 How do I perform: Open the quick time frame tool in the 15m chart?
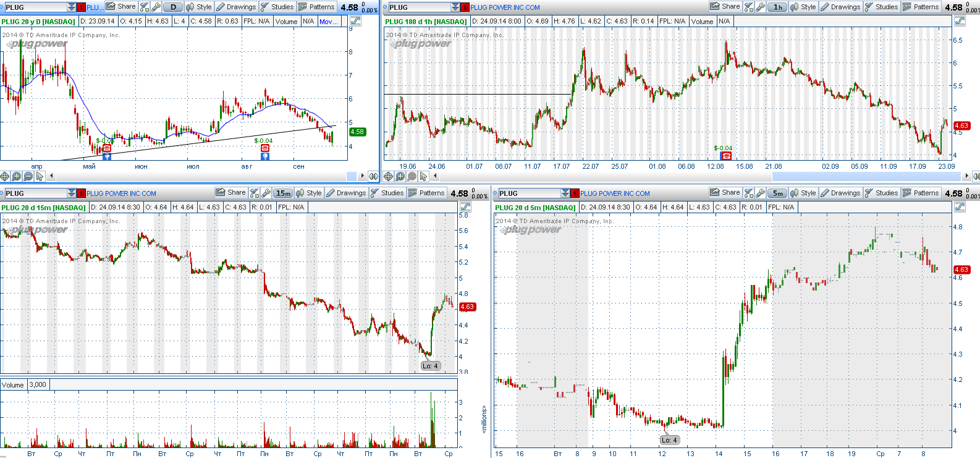click(255, 193)
